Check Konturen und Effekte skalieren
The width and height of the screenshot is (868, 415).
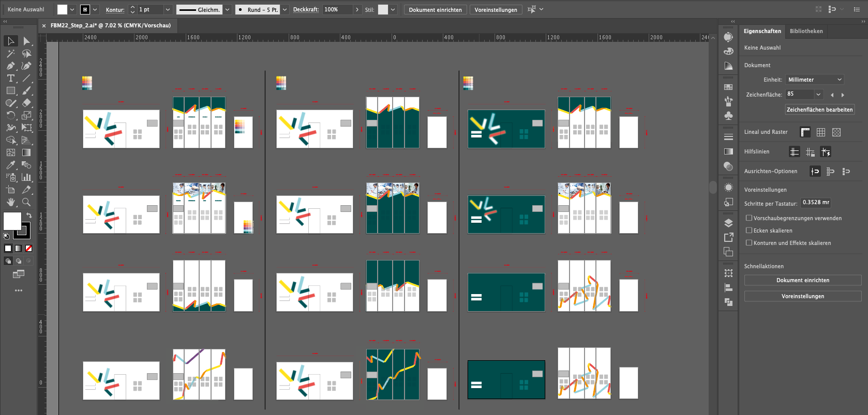coord(749,243)
